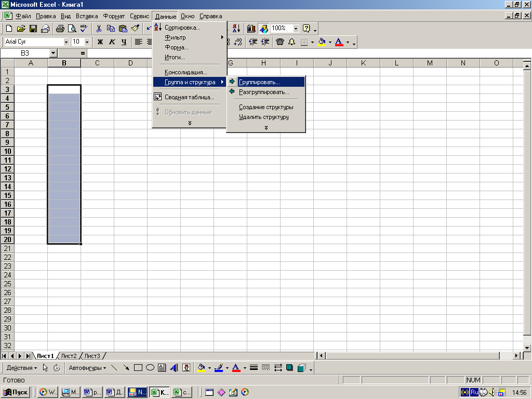Image resolution: width=532 pixels, height=399 pixels.
Task: Select Группировать in the submenu
Action: [x=266, y=82]
